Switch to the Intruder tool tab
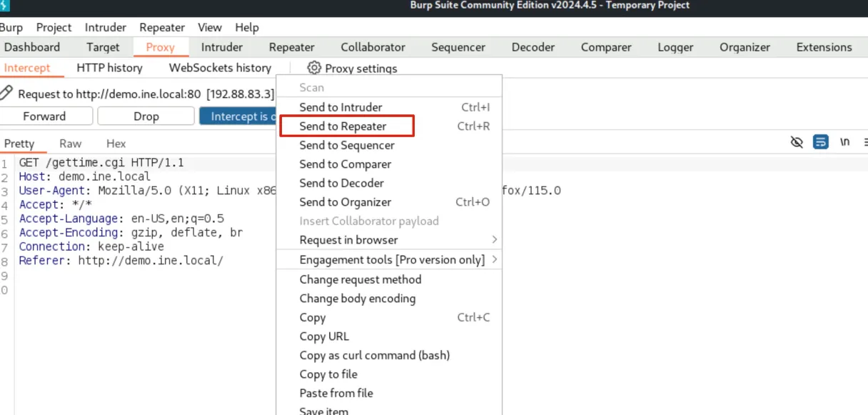This screenshot has height=415, width=868. click(x=222, y=47)
